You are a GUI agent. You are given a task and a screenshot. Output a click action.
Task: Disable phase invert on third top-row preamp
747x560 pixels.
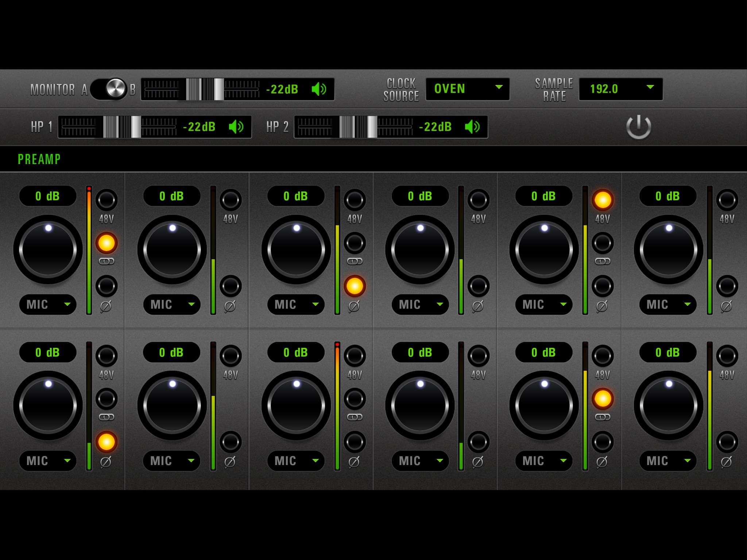coord(355,286)
